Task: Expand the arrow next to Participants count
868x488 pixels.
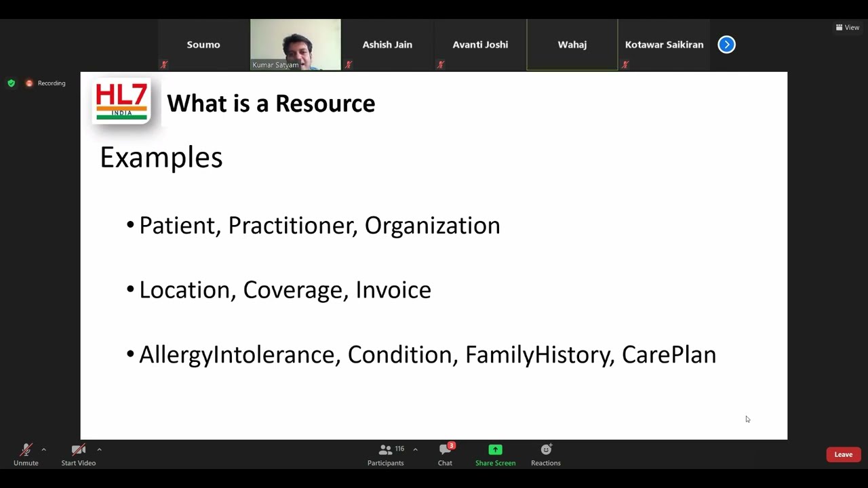Action: click(415, 449)
